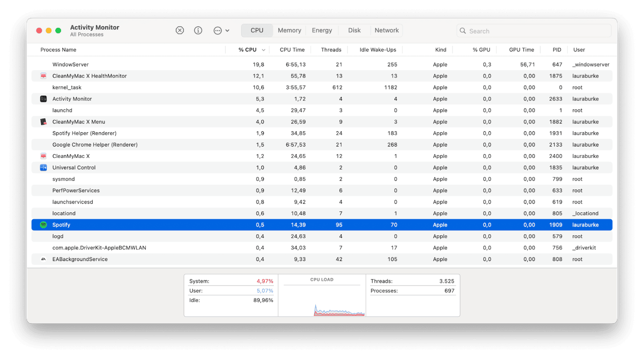Click the CleanMyMac X Menu icon

click(43, 122)
